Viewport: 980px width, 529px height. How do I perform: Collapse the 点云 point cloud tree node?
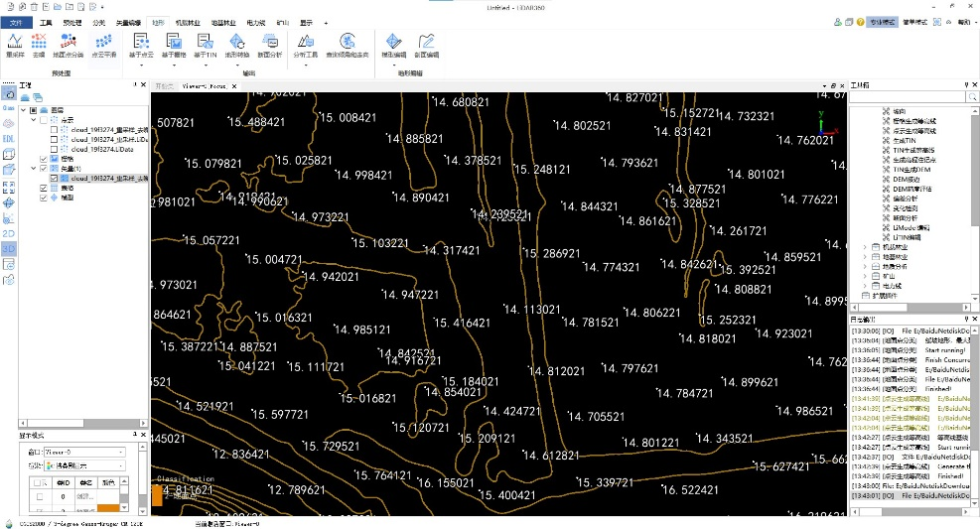pos(34,120)
